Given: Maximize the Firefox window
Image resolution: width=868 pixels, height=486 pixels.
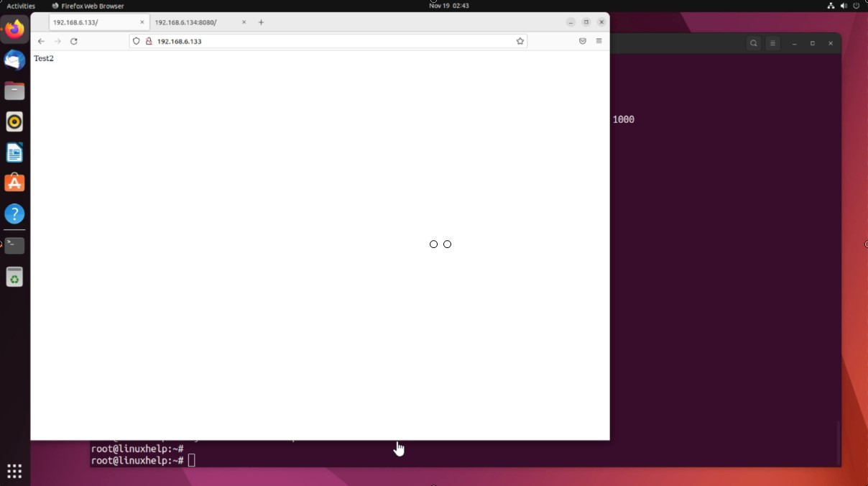Looking at the screenshot, I should pyautogui.click(x=586, y=22).
